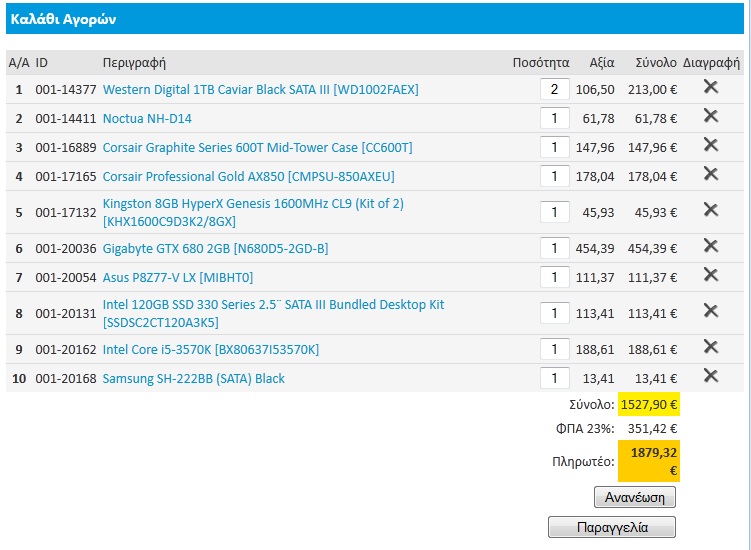
Task: Delete the Intel Core i5-3570K row
Action: point(711,346)
